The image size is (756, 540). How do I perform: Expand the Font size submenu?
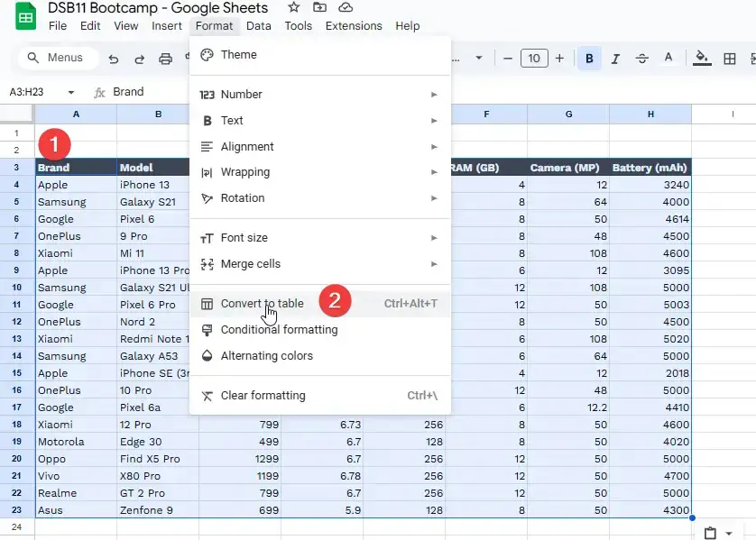click(x=320, y=238)
